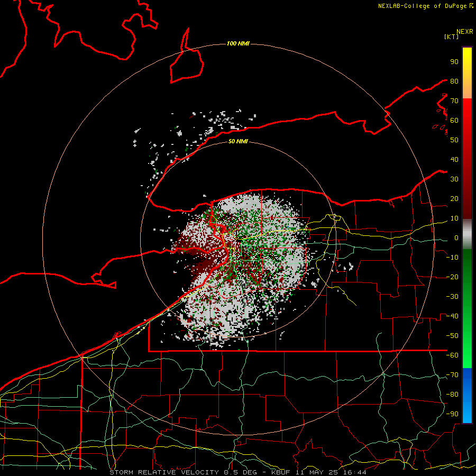Screen dimensions: 476x476
Task: Click the light blue bottom segment of the color bar
Action: click(x=467, y=414)
